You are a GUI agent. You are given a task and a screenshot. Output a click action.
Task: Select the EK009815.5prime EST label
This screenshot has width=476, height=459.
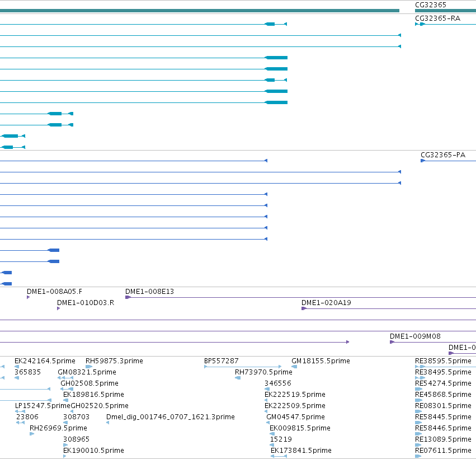[300, 428]
